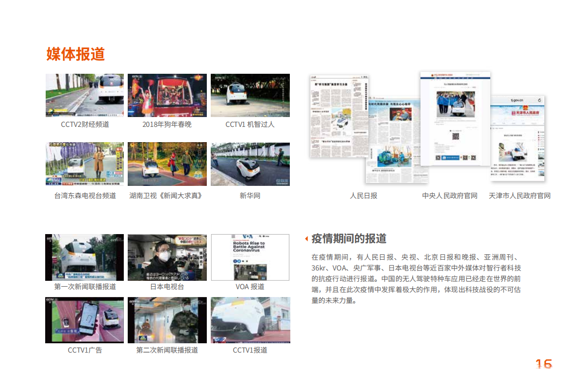
Task: Select the 媒体报道 page title
Action: click(x=76, y=54)
